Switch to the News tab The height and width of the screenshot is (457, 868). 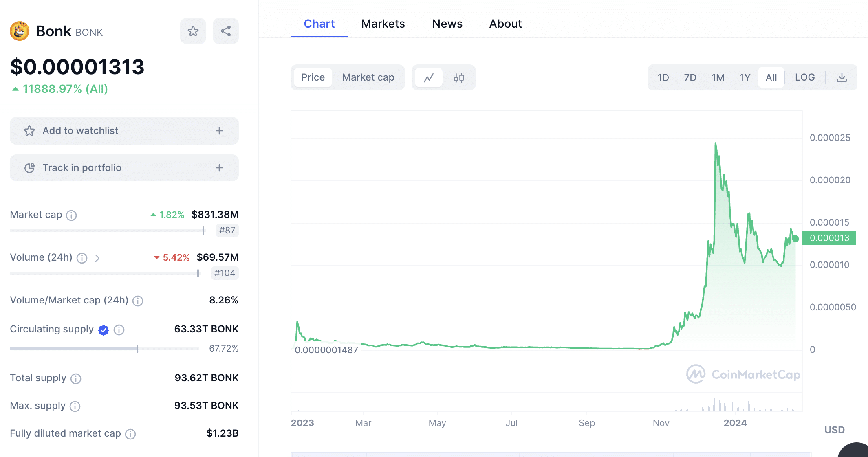pyautogui.click(x=446, y=24)
